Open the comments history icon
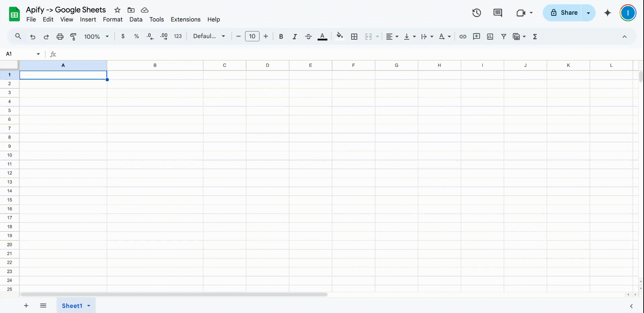Screen dimensions: 644x313 coord(498,13)
